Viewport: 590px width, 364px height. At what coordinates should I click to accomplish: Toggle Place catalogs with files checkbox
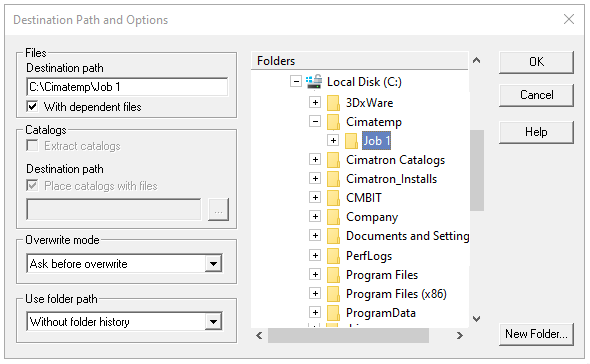[x=32, y=186]
